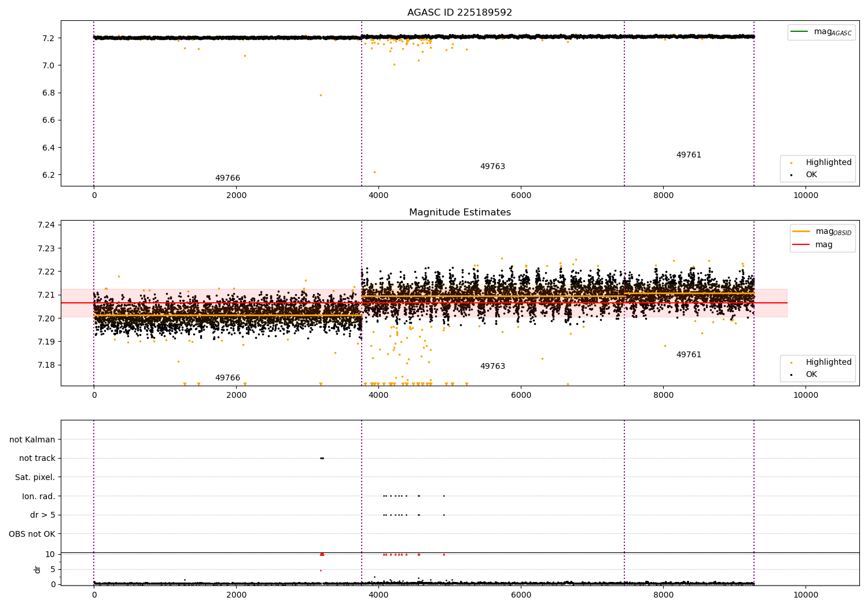
Task: Click y-tick 7.18 in middle plot
Action: click(46, 365)
